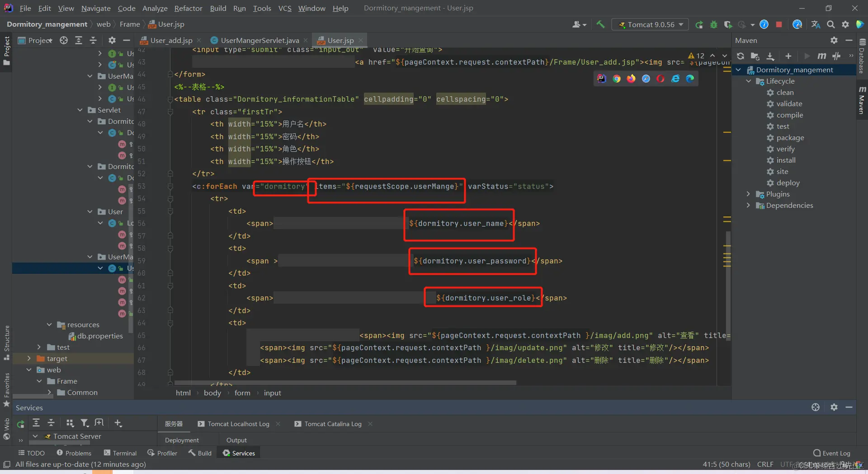This screenshot has width=868, height=474.
Task: Expand the Maven Dependencies node
Action: point(749,205)
